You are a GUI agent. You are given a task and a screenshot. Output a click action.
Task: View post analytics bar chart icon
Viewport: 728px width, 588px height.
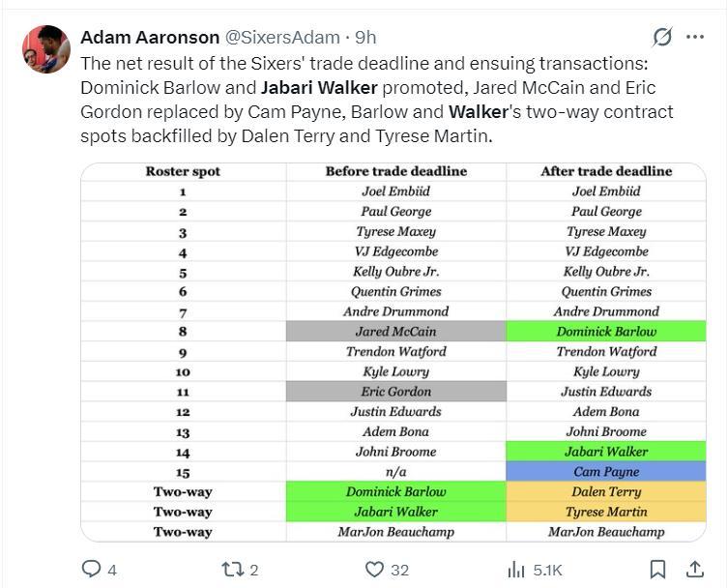tap(516, 569)
